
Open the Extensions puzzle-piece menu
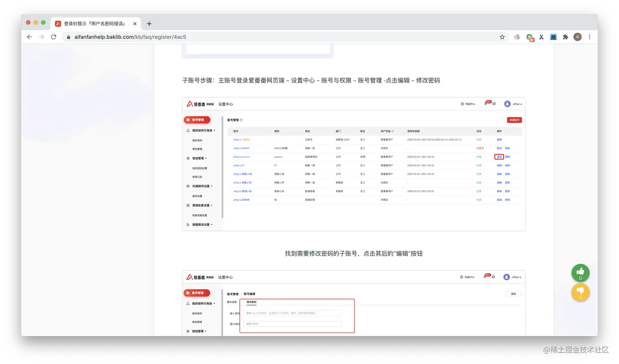coord(565,37)
